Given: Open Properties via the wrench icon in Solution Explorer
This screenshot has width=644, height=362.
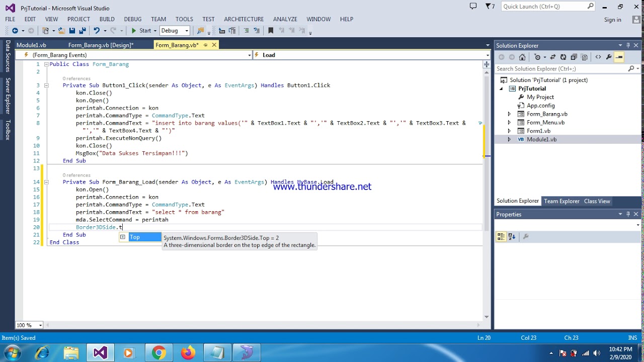Looking at the screenshot, I should 609,57.
